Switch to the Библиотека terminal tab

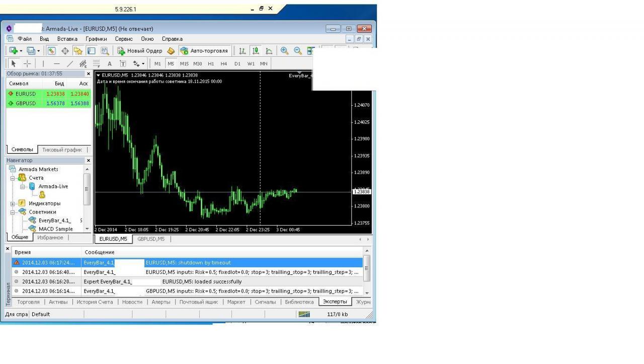pos(299,302)
